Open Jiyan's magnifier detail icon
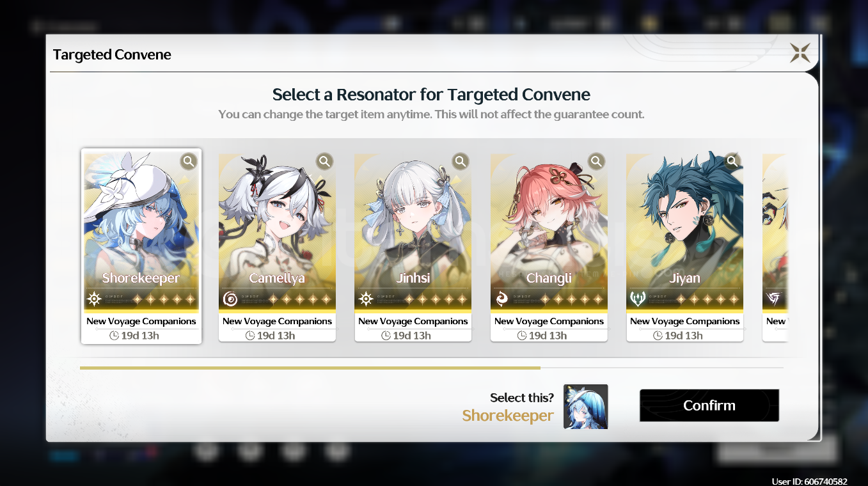The width and height of the screenshot is (868, 486). coord(732,161)
